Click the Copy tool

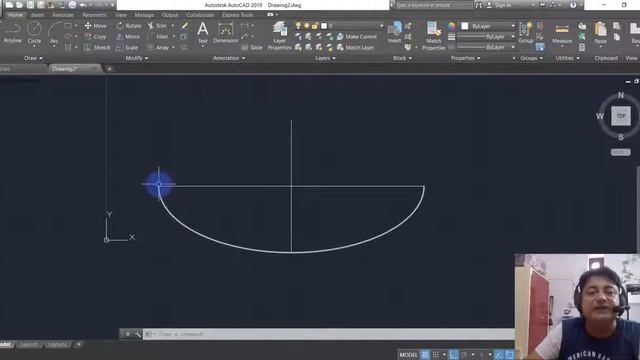96,37
